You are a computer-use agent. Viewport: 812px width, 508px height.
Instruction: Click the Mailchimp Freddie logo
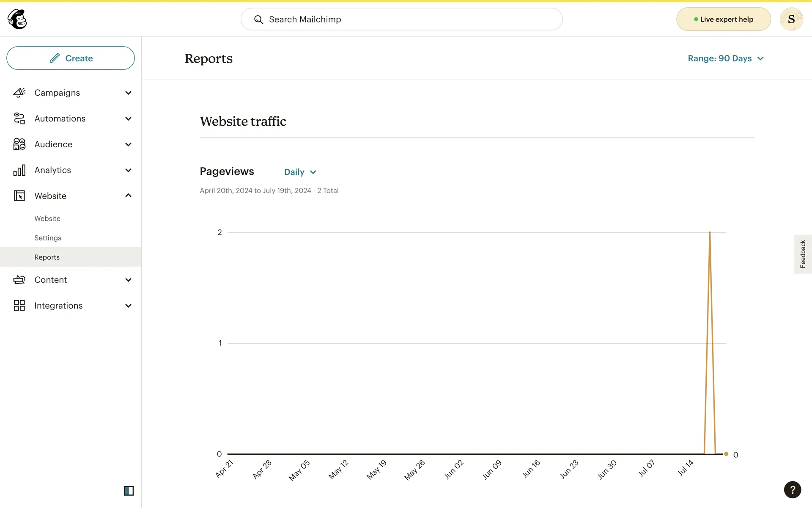17,19
